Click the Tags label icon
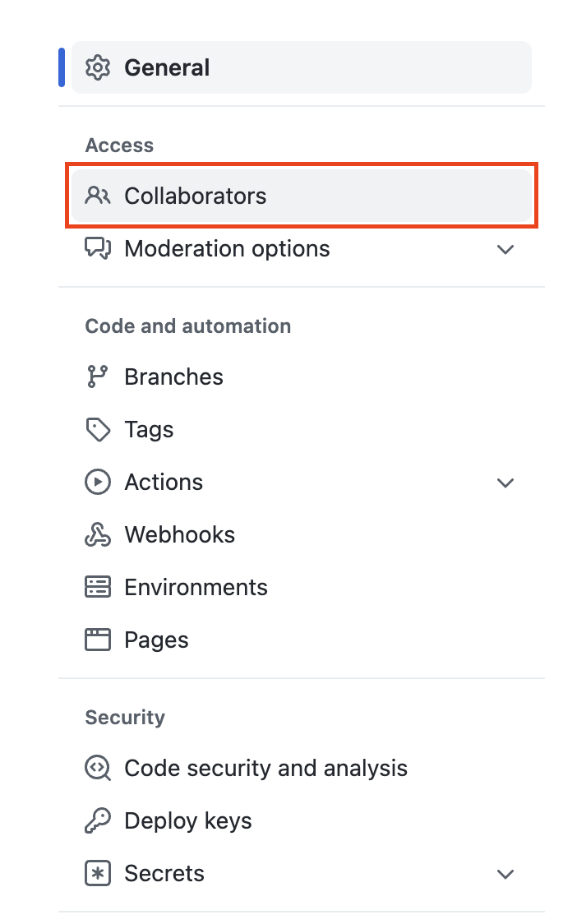 pyautogui.click(x=97, y=430)
